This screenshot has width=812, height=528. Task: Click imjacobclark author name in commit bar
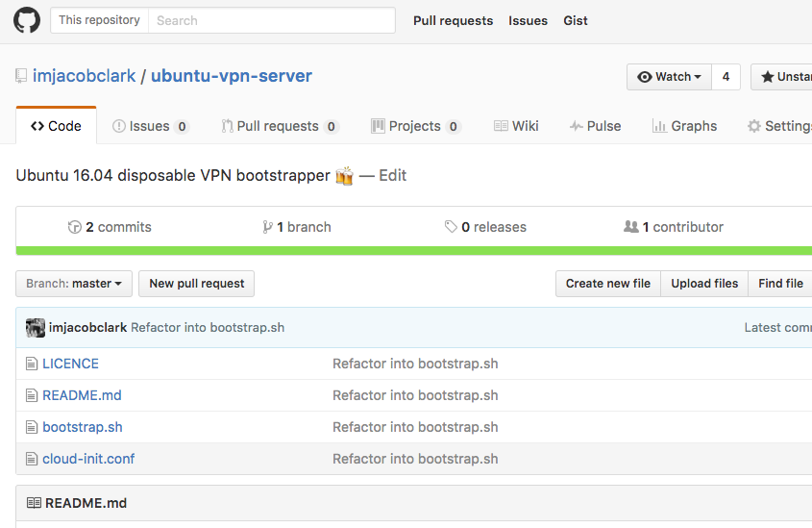(87, 327)
